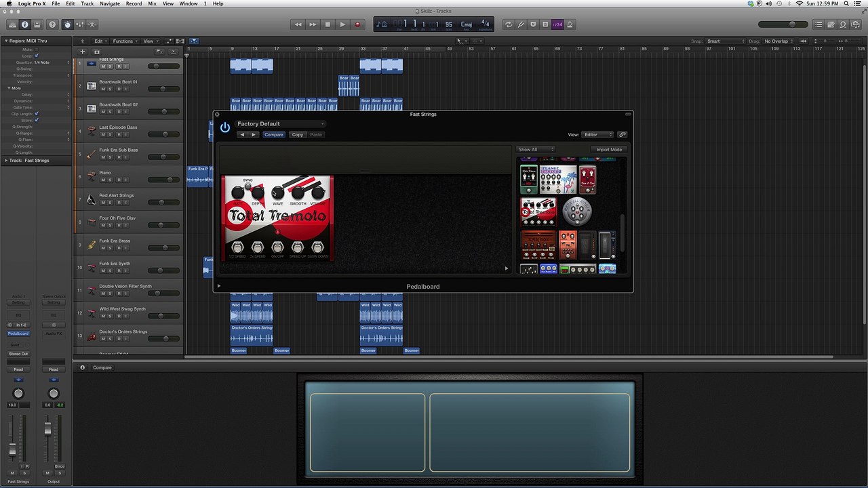868x488 pixels.
Task: Open the Show All pedal filter dropdown
Action: click(x=536, y=150)
